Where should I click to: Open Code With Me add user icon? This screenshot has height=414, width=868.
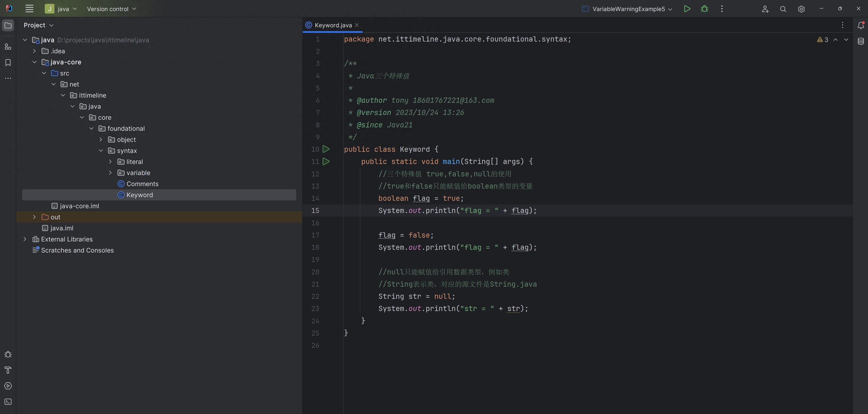(x=765, y=9)
